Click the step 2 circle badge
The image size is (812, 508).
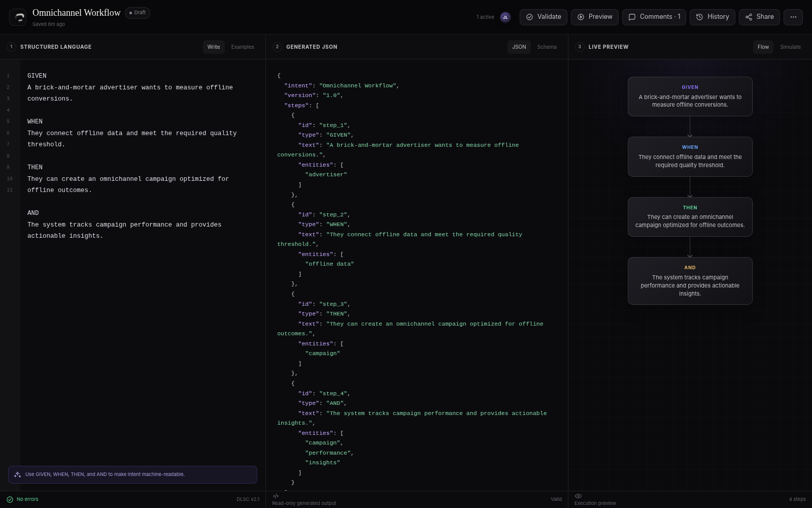coord(277,47)
